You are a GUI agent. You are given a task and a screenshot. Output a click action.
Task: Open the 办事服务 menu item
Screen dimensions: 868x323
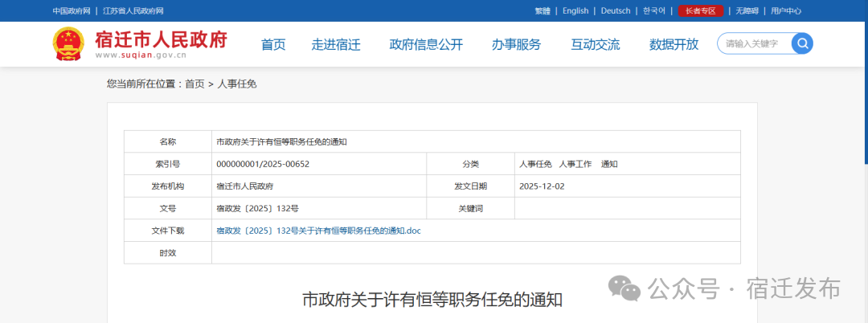[516, 45]
